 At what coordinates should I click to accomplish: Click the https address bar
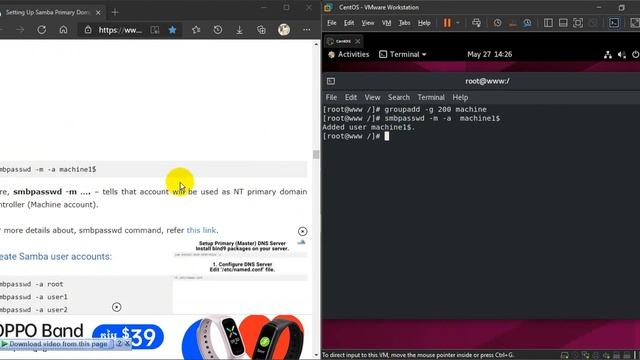point(120,30)
